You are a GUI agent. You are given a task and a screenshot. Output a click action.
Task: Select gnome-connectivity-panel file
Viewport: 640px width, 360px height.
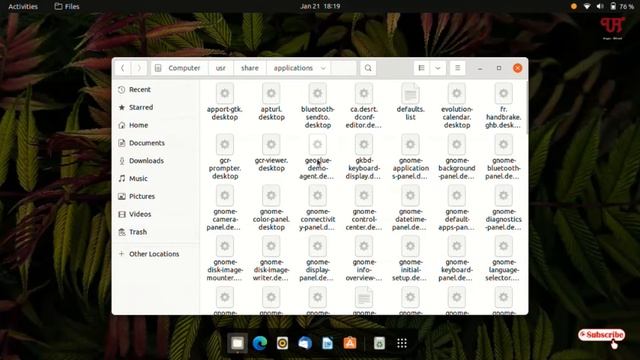tap(318, 208)
